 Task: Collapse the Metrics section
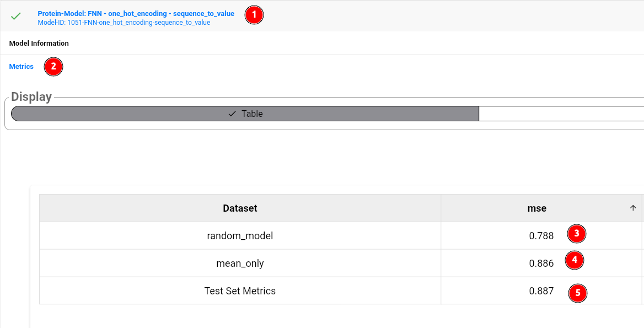coord(22,66)
